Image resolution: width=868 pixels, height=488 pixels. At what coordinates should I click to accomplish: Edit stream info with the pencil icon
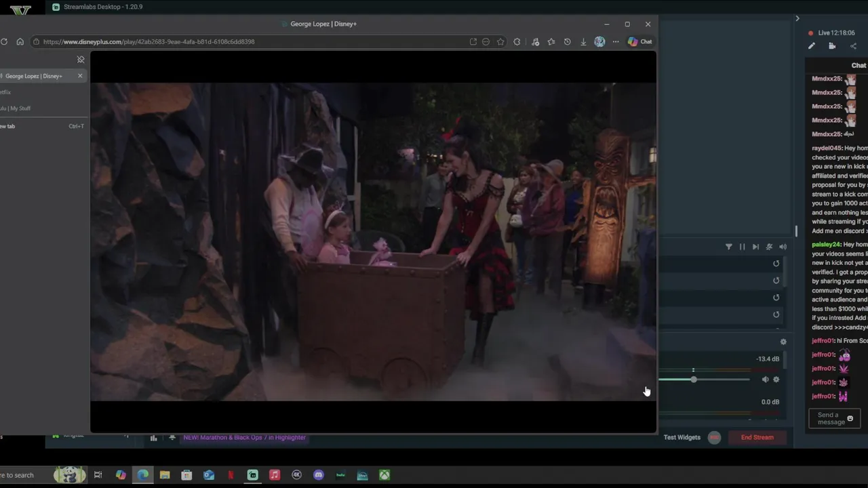(x=812, y=46)
